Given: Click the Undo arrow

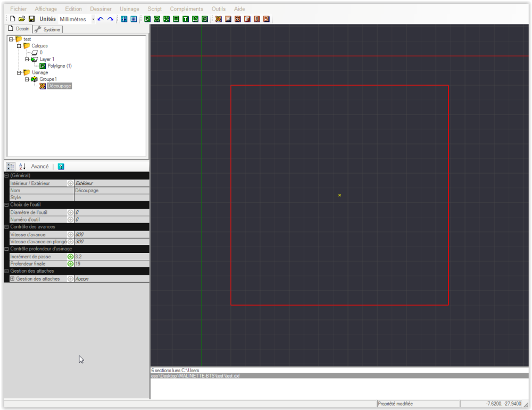Looking at the screenshot, I should coord(101,19).
